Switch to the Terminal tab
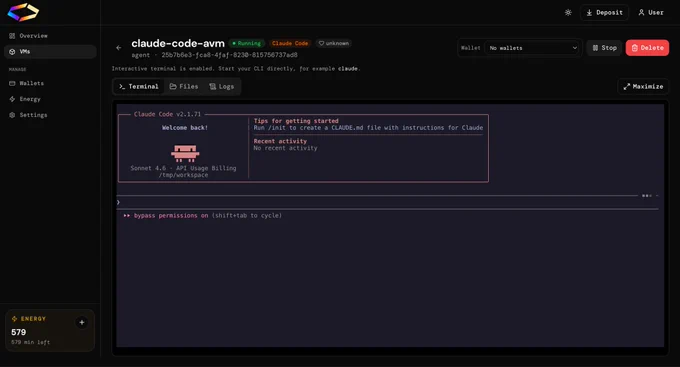The height and width of the screenshot is (367, 680). [x=139, y=86]
